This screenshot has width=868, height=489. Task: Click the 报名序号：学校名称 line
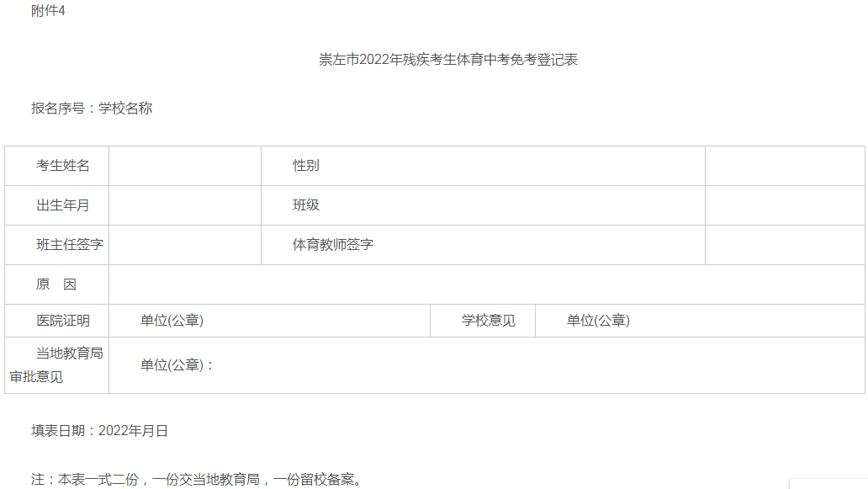92,108
